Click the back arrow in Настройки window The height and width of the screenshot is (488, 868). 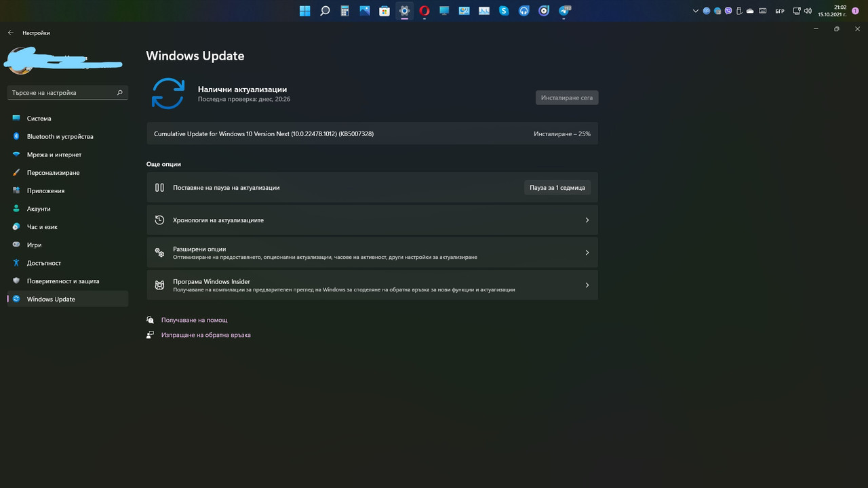11,33
